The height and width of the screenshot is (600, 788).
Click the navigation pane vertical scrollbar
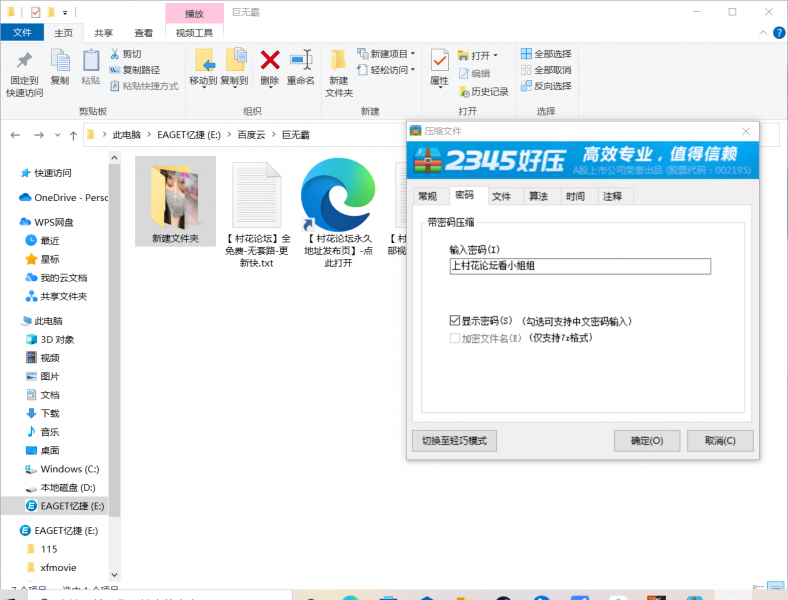[x=114, y=350]
